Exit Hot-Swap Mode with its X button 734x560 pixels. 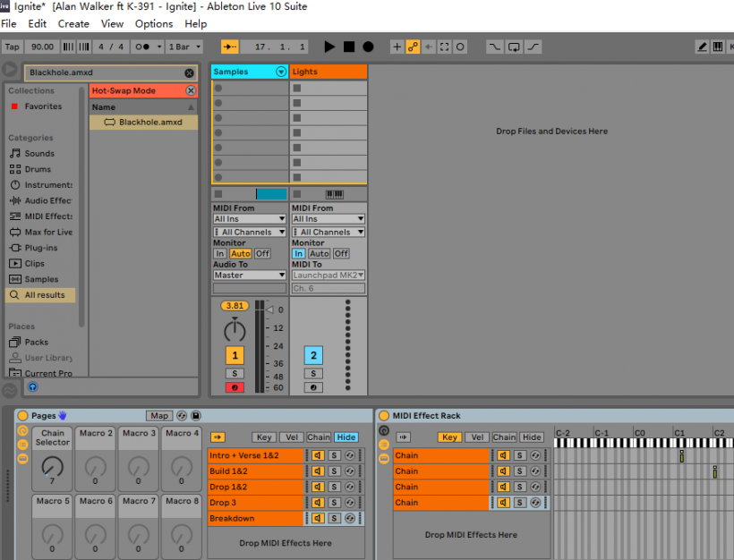pos(191,90)
